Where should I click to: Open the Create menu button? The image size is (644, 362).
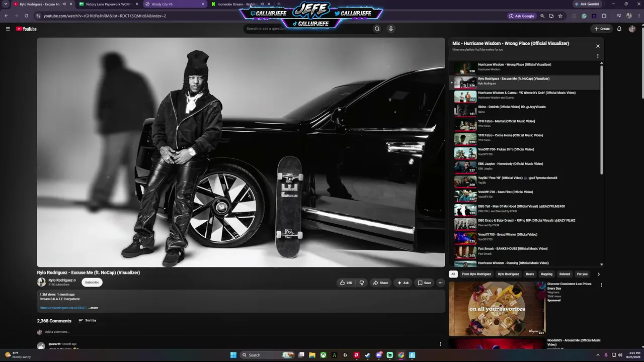coord(602,29)
